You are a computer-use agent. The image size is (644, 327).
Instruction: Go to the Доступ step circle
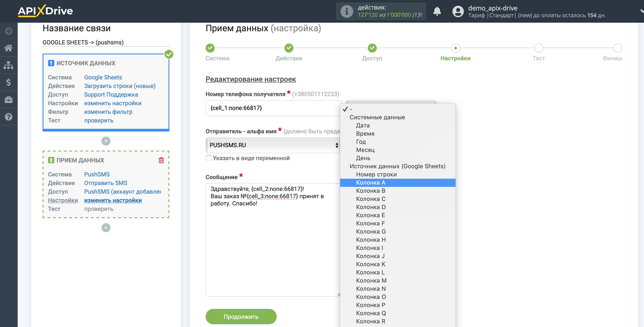tap(372, 48)
